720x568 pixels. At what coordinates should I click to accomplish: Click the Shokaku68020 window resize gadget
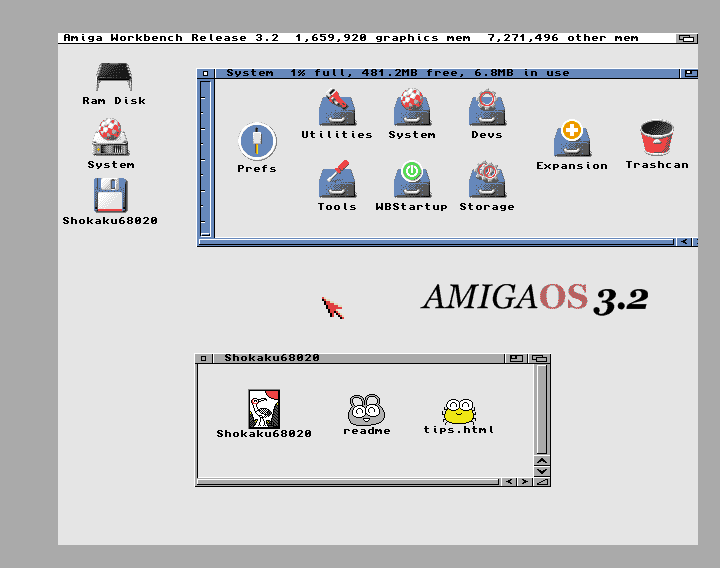542,482
